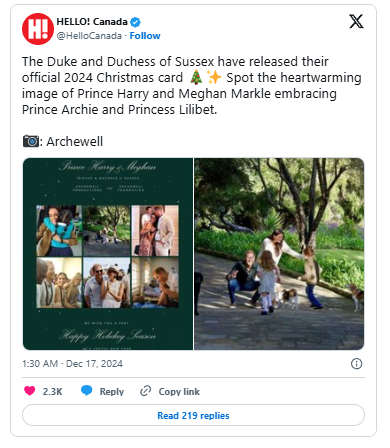Viewport: 390px width, 448px height.
Task: Open the @HelloCanada handle link
Action: pos(89,36)
